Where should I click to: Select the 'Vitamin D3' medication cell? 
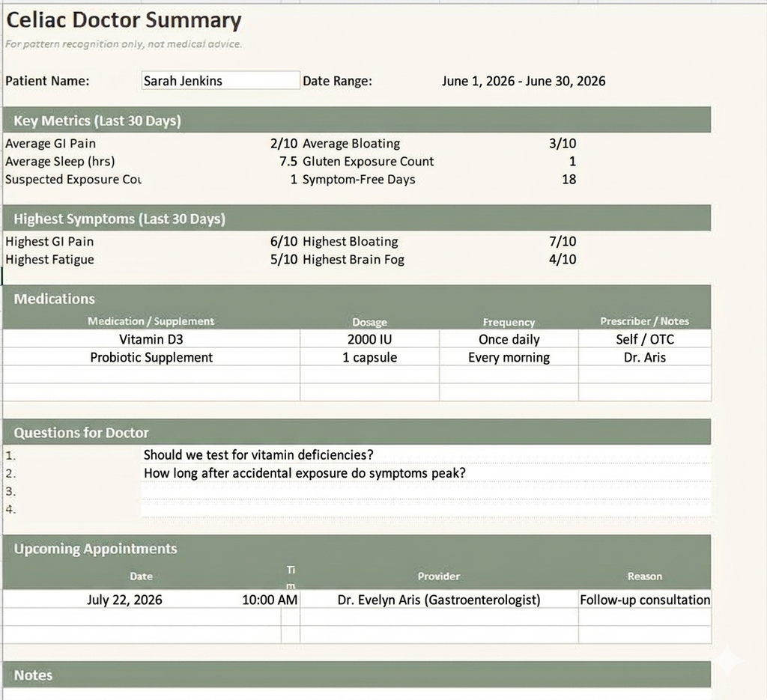point(151,339)
